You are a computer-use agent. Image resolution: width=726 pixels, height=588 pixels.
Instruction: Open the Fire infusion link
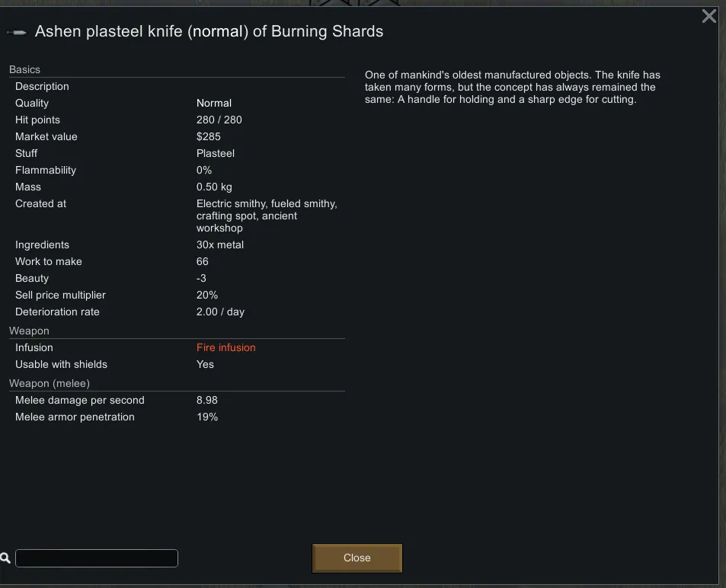(225, 347)
